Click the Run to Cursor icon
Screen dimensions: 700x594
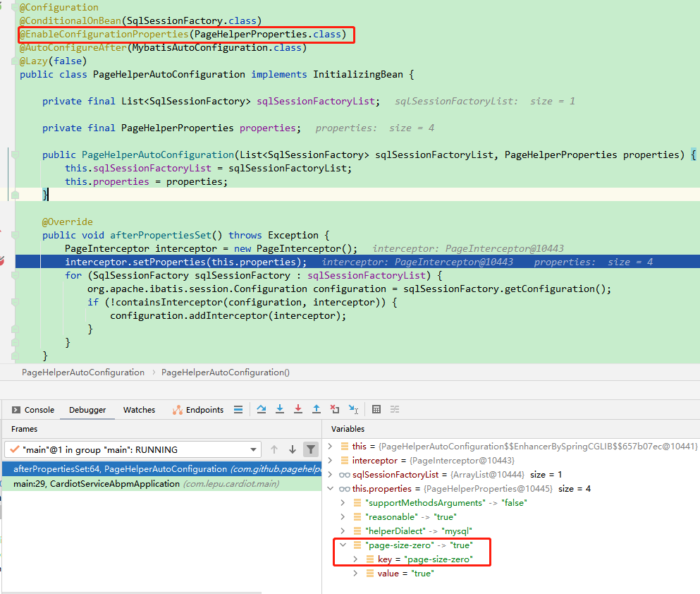click(x=353, y=408)
